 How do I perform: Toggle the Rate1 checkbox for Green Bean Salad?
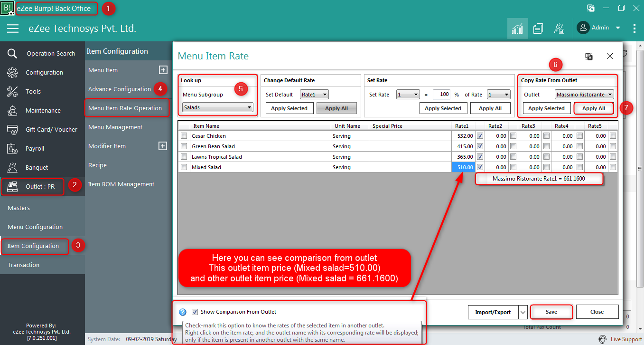tap(480, 146)
